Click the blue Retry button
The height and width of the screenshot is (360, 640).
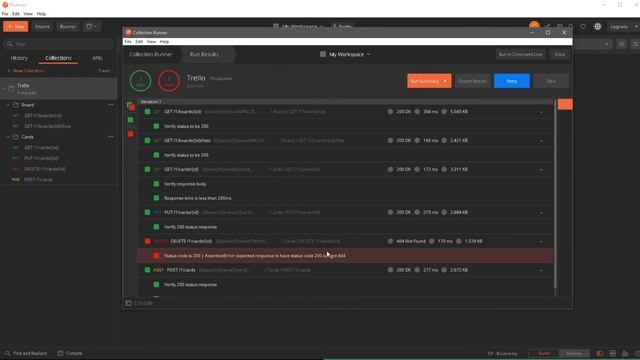coord(512,81)
